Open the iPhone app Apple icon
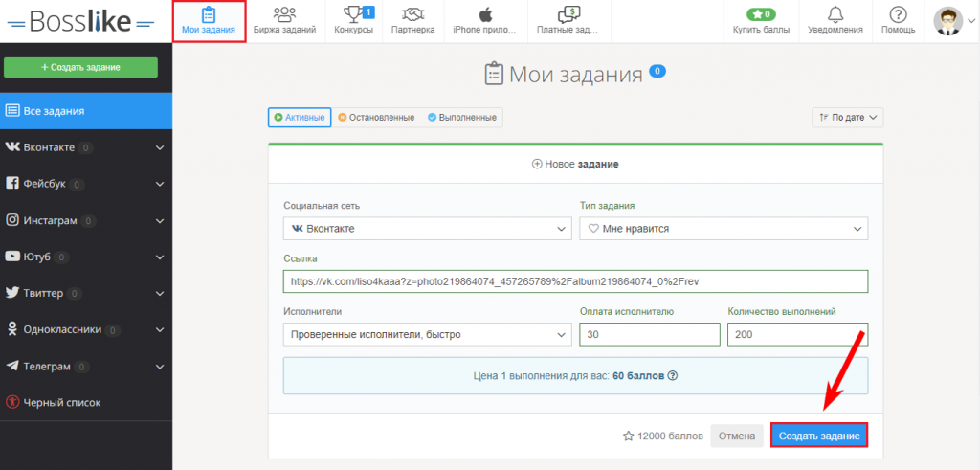The width and height of the screenshot is (980, 470). (x=485, y=14)
